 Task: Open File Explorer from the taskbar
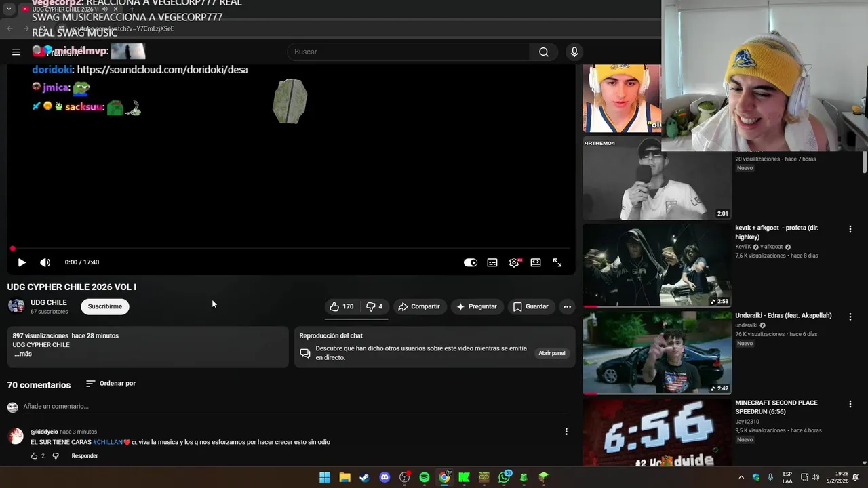pos(344,477)
